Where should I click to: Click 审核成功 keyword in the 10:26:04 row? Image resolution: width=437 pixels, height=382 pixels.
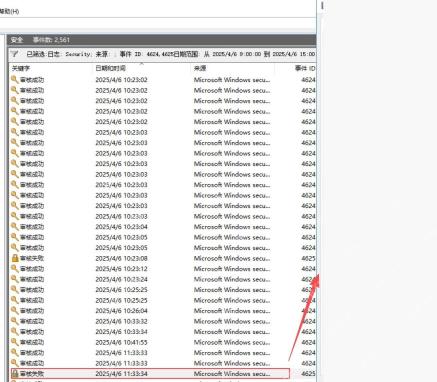click(x=32, y=311)
